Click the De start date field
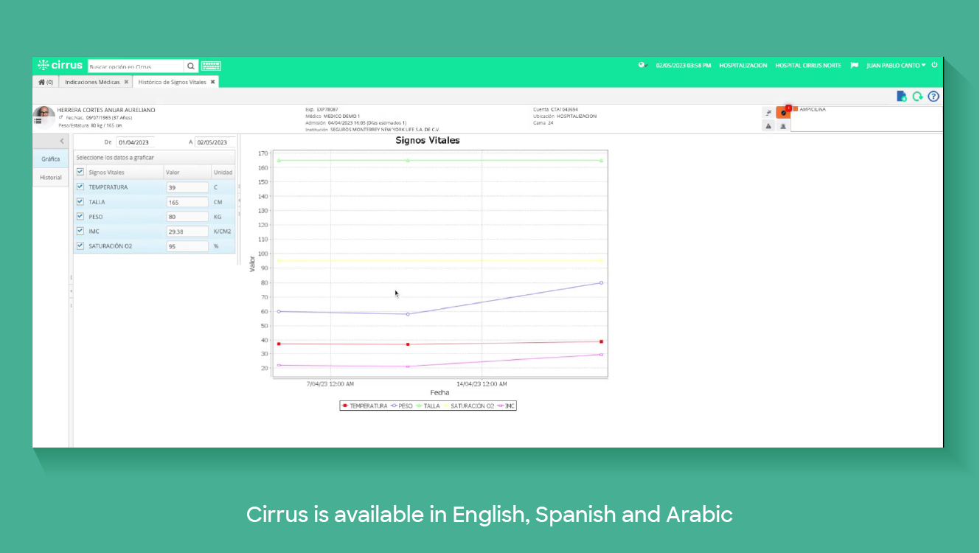The height and width of the screenshot is (553, 980). pyautogui.click(x=135, y=141)
